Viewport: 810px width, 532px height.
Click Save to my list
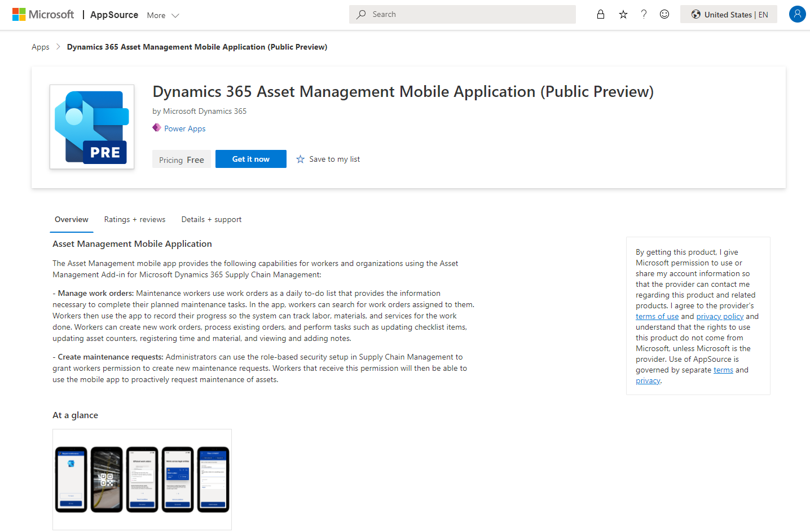point(334,159)
